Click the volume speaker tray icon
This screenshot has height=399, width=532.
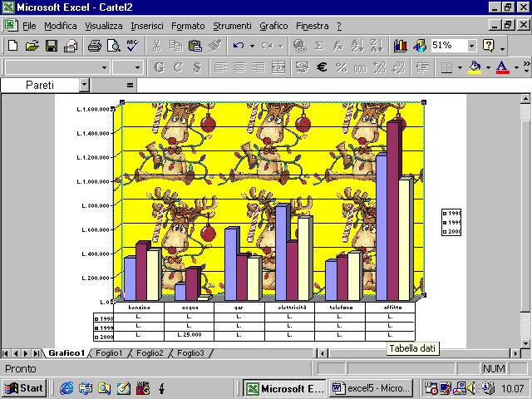pyautogui.click(x=471, y=388)
